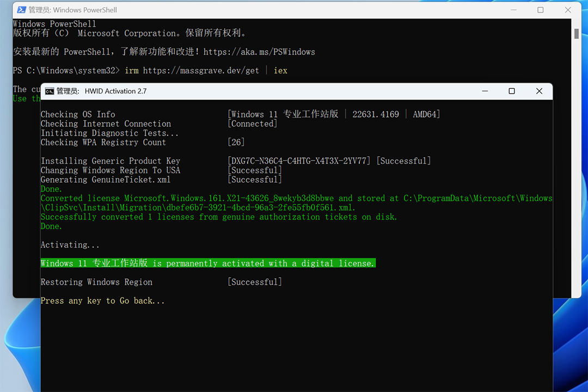Image resolution: width=588 pixels, height=392 pixels.
Task: Click 'Changing Windows Region To USA' line
Action: point(111,170)
